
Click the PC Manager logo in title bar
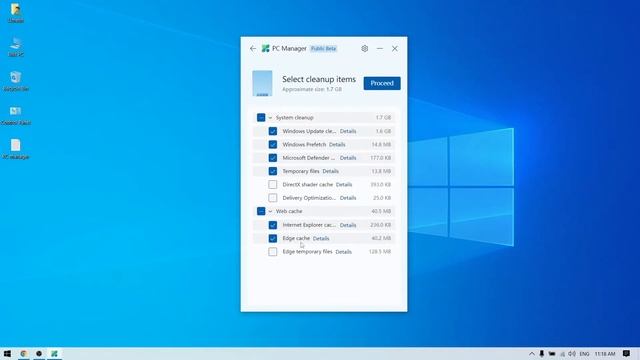tap(266, 49)
